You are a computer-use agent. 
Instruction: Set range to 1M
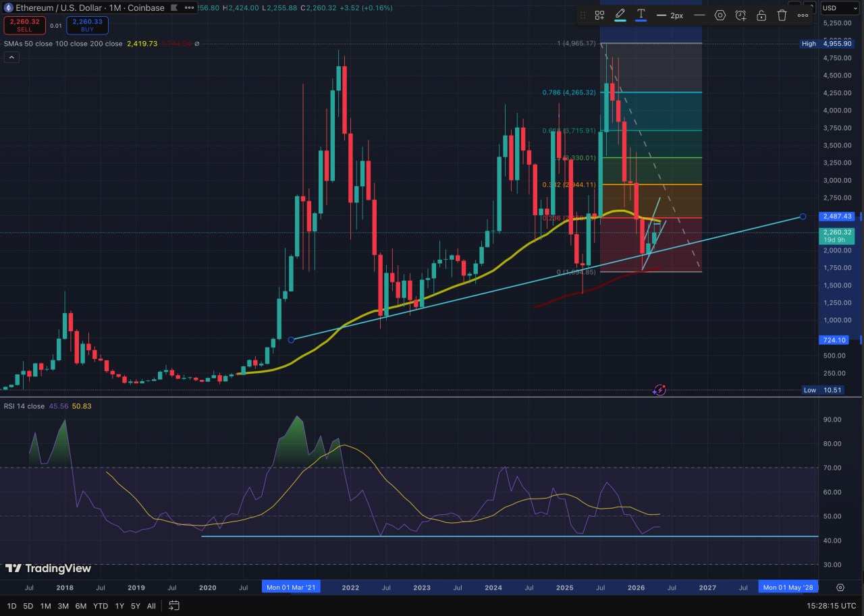[45, 606]
